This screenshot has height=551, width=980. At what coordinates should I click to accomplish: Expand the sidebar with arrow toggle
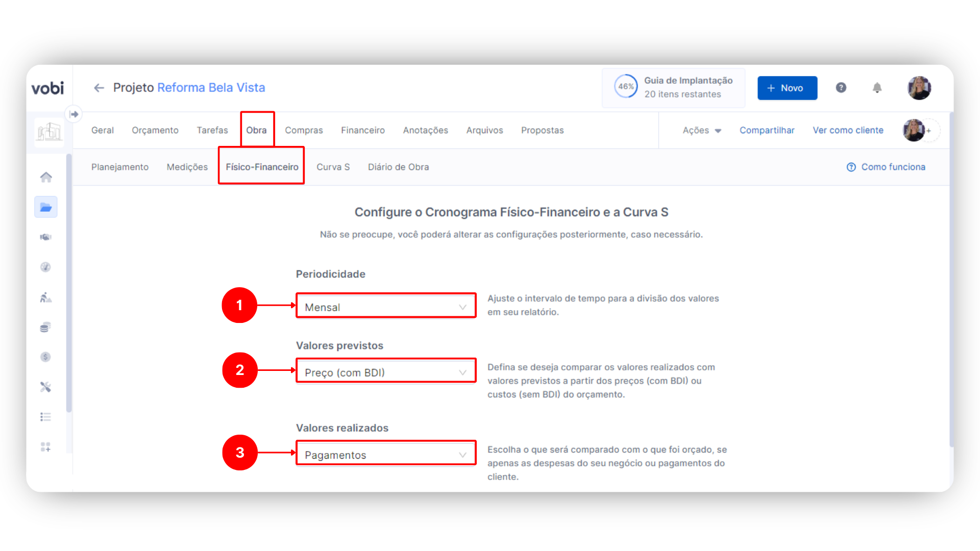74,114
